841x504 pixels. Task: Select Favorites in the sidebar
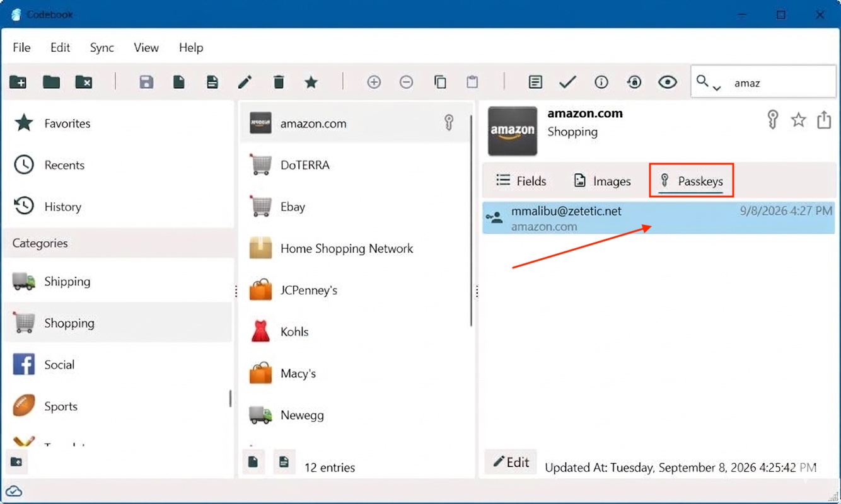(x=118, y=123)
